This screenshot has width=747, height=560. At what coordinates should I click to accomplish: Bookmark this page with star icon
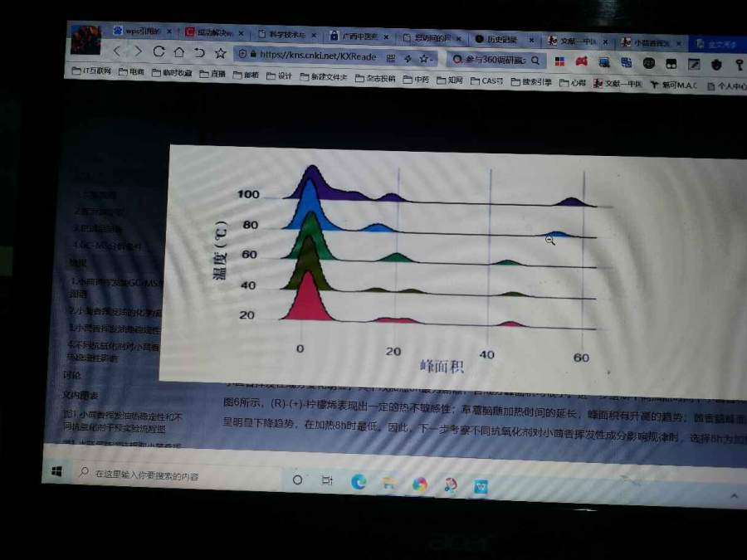(221, 53)
